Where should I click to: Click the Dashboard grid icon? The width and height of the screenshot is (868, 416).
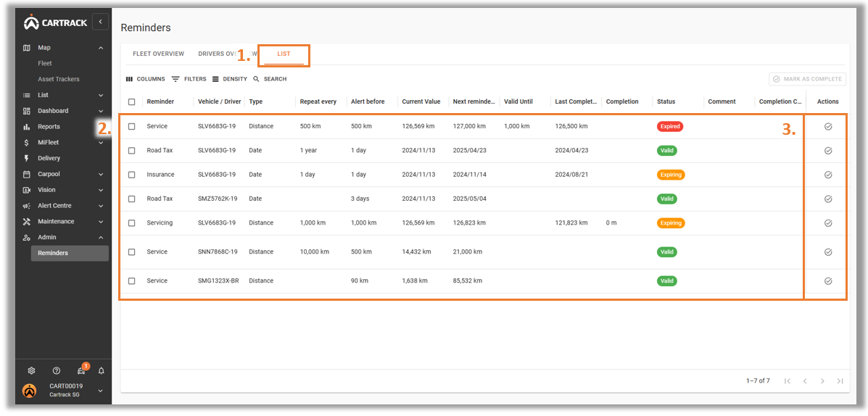tap(27, 111)
